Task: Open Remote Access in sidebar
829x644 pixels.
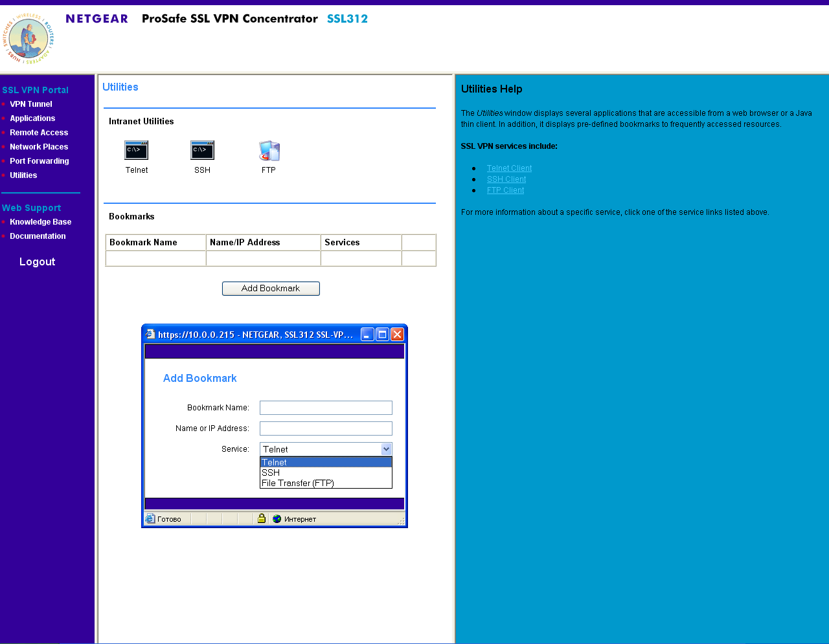Action: point(39,133)
